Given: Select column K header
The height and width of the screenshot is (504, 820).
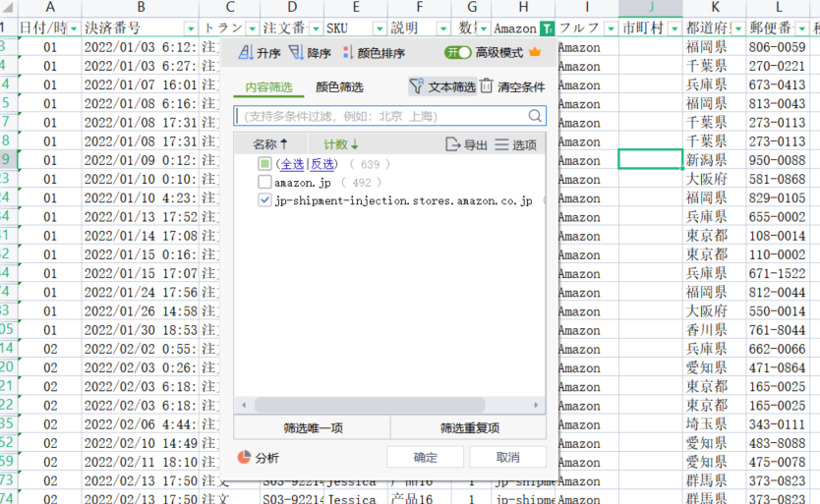Looking at the screenshot, I should click(x=715, y=7).
